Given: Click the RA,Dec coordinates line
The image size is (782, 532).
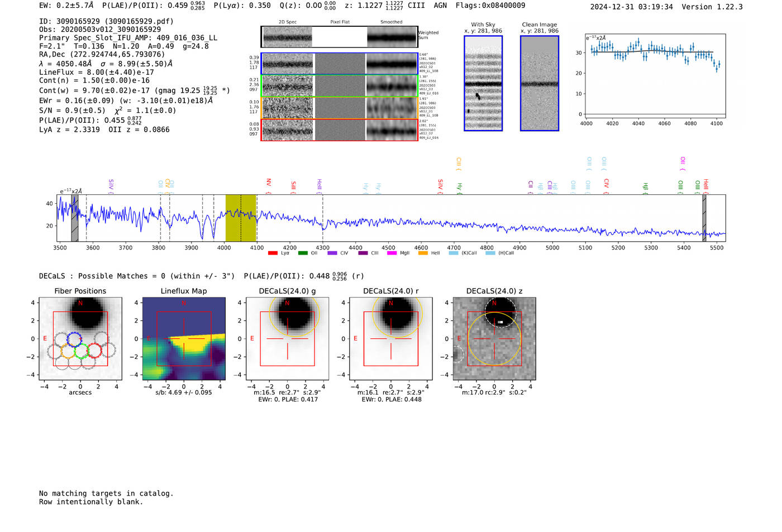Looking at the screenshot, I should (x=102, y=54).
